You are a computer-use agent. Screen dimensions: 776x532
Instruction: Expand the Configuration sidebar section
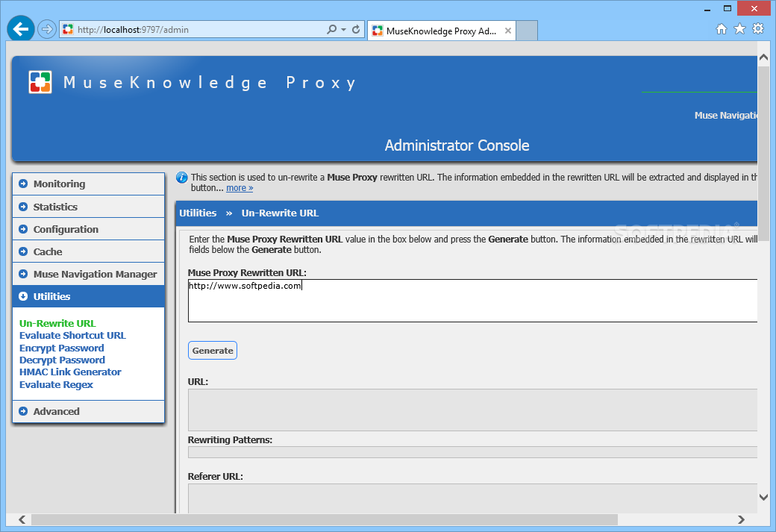(89, 228)
